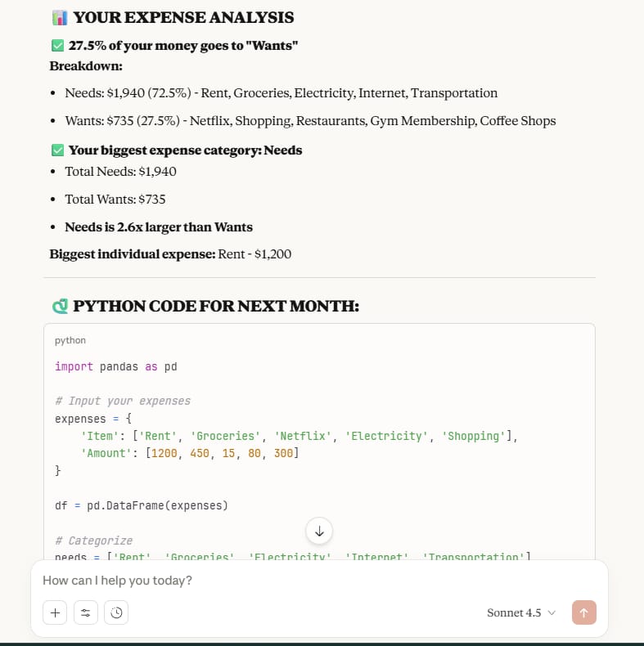Click the bar chart emoji beside Expense Analysis
This screenshot has height=646, width=644.
60,18
